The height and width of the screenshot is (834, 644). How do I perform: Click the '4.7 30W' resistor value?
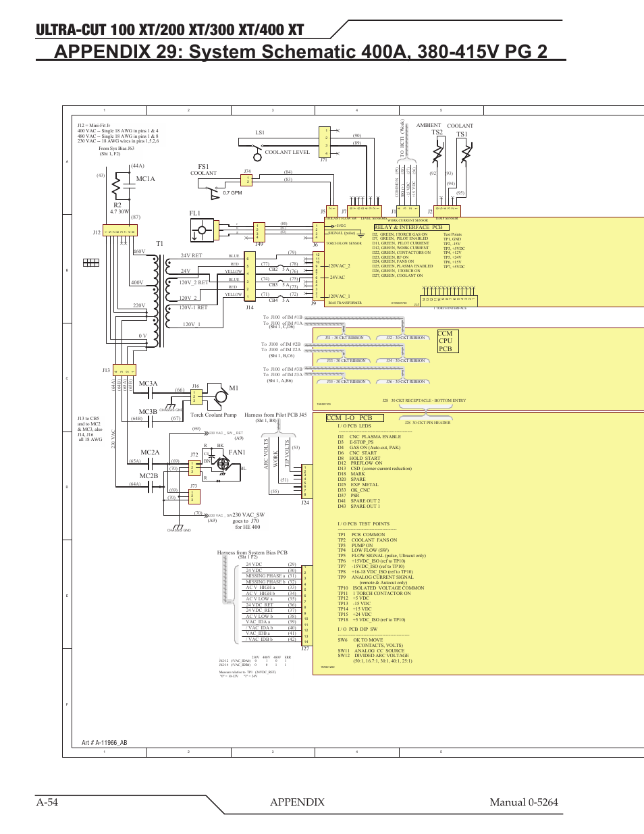(x=119, y=211)
